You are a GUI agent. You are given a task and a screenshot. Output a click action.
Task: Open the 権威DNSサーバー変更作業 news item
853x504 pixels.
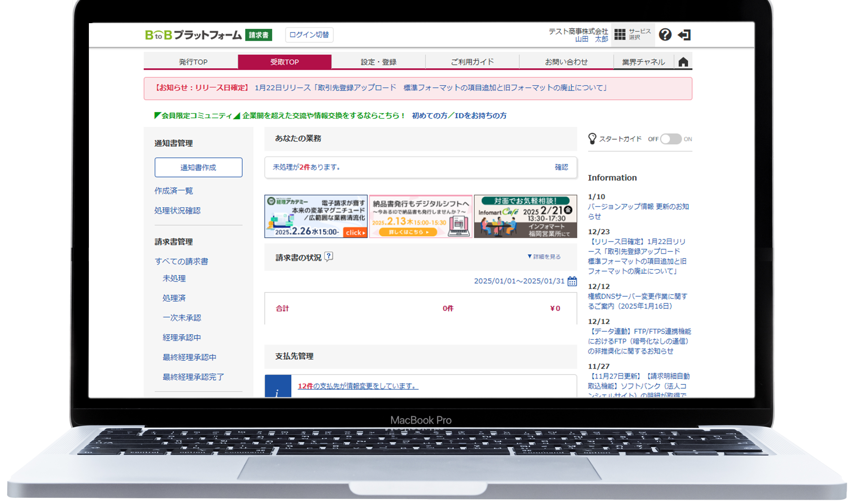coord(638,301)
